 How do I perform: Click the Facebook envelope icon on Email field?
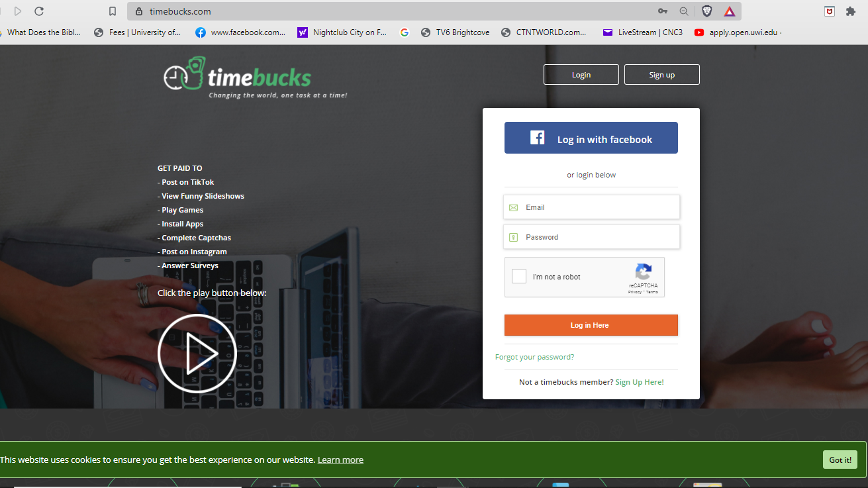514,207
